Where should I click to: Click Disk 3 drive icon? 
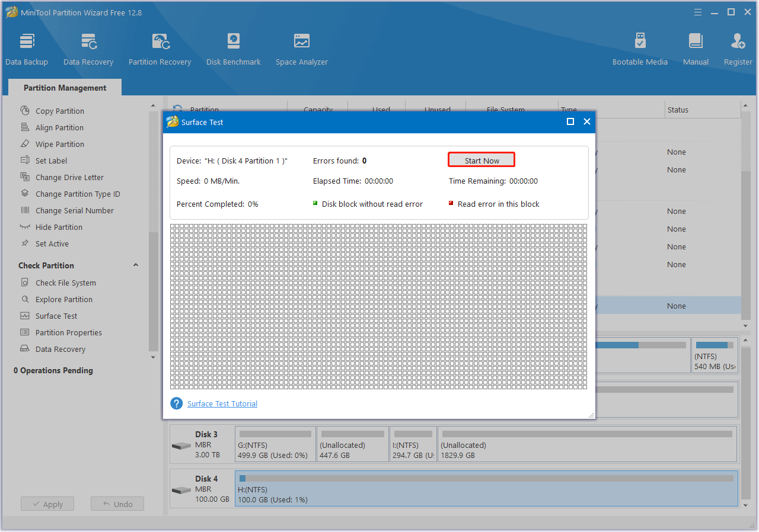(x=181, y=446)
